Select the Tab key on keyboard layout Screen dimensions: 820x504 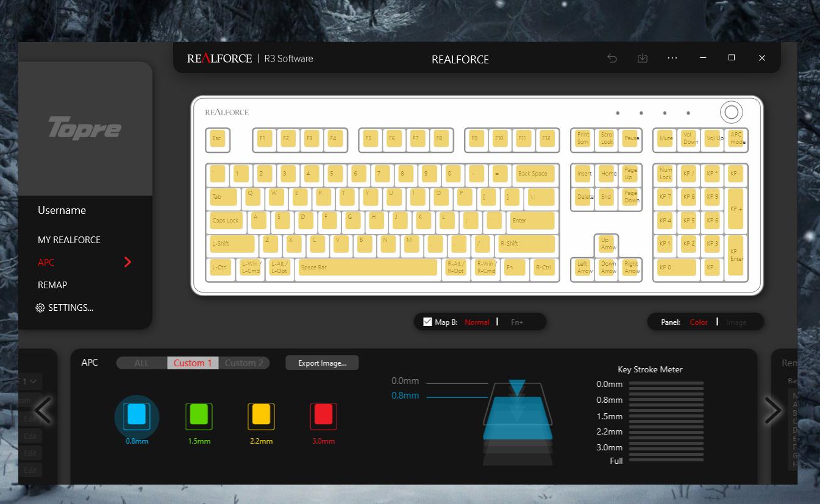click(224, 197)
